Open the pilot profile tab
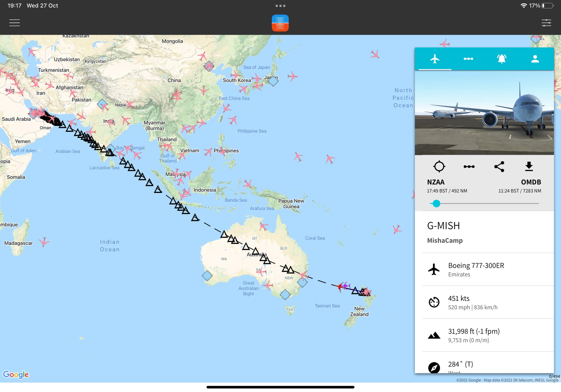Screen dimensions: 561x392 click(x=535, y=59)
